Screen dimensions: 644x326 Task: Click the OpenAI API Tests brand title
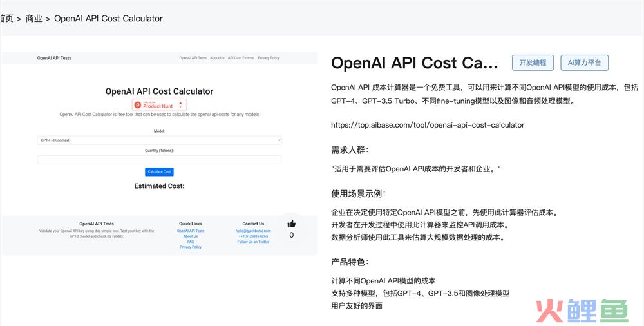coord(54,58)
